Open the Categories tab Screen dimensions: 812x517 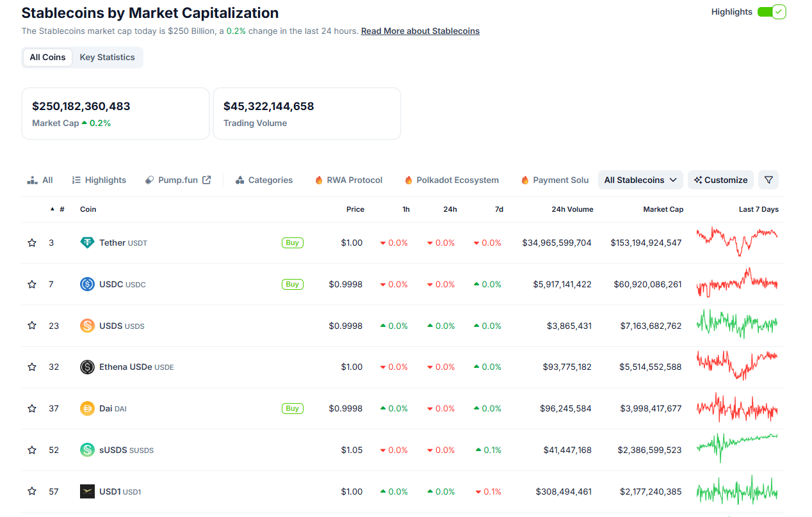pos(264,180)
